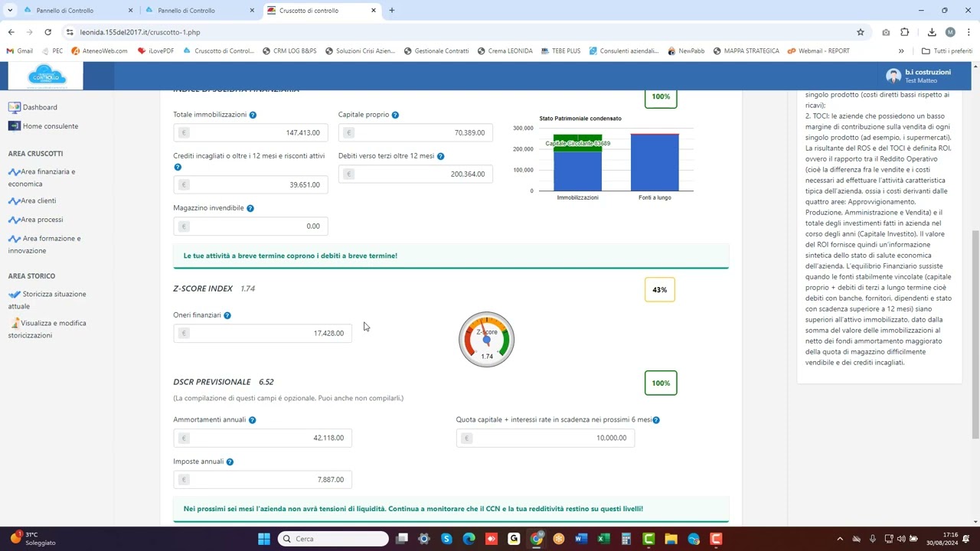
Task: Bookmark this page with star icon
Action: pyautogui.click(x=861, y=32)
